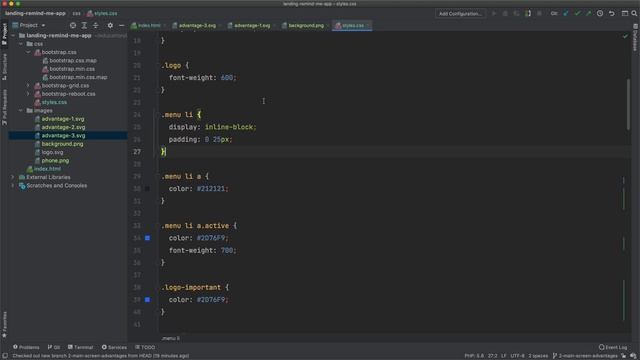Select styles.css in the project tree
The width and height of the screenshot is (640, 360).
(x=54, y=102)
